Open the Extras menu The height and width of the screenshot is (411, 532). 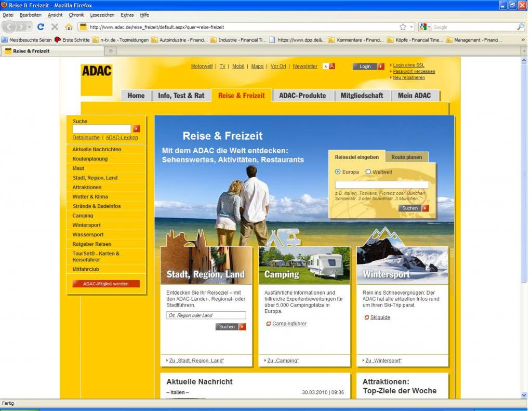(127, 15)
